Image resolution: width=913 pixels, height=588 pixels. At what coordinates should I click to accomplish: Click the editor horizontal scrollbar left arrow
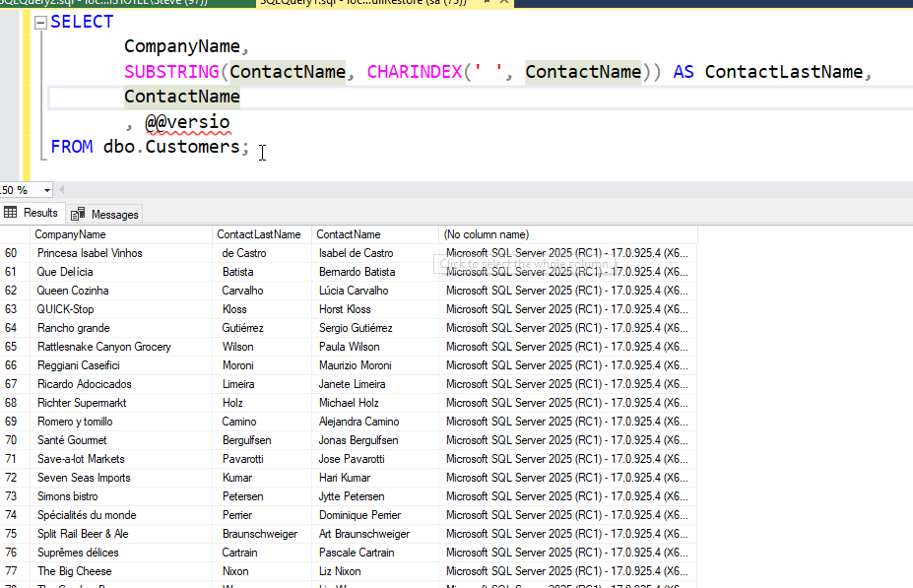pyautogui.click(x=62, y=190)
